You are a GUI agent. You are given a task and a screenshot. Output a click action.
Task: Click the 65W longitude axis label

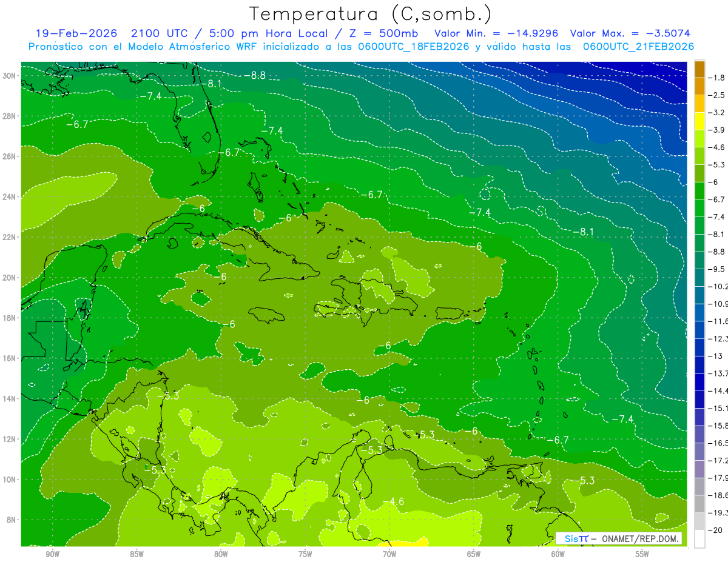point(474,554)
